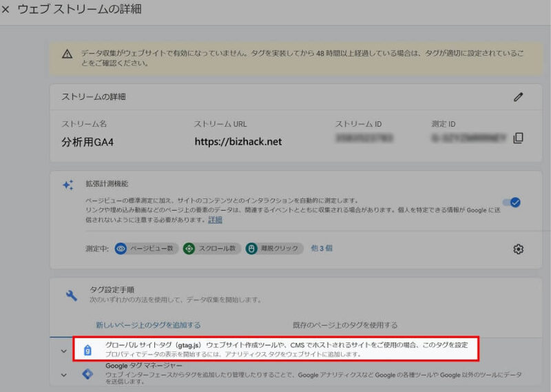Click the warning triangle icon in banner
Screen dimensions: 551x392
click(67, 54)
